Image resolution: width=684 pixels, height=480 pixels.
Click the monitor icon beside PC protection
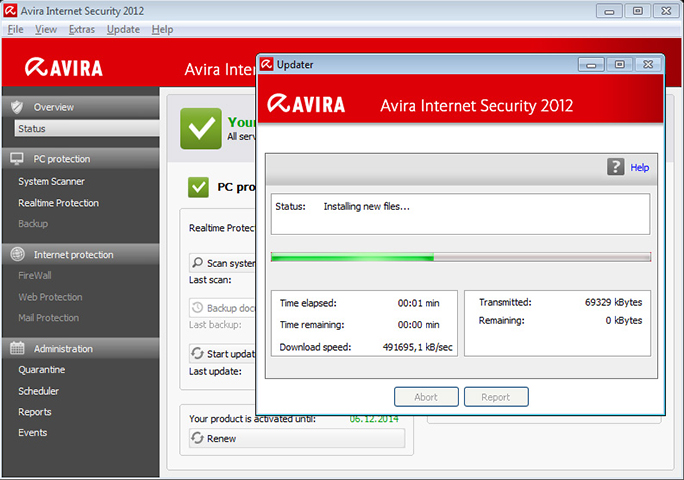click(17, 159)
